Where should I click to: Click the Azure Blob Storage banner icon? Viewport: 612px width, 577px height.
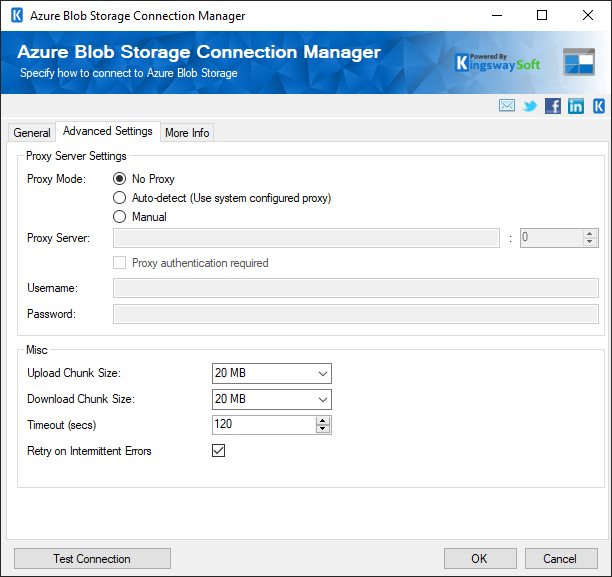click(579, 62)
